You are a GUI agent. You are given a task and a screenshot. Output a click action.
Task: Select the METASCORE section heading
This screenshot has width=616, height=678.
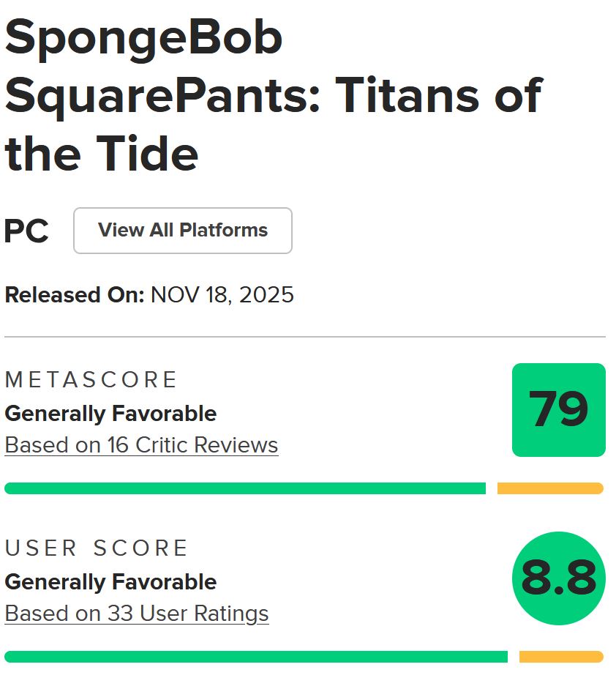90,380
